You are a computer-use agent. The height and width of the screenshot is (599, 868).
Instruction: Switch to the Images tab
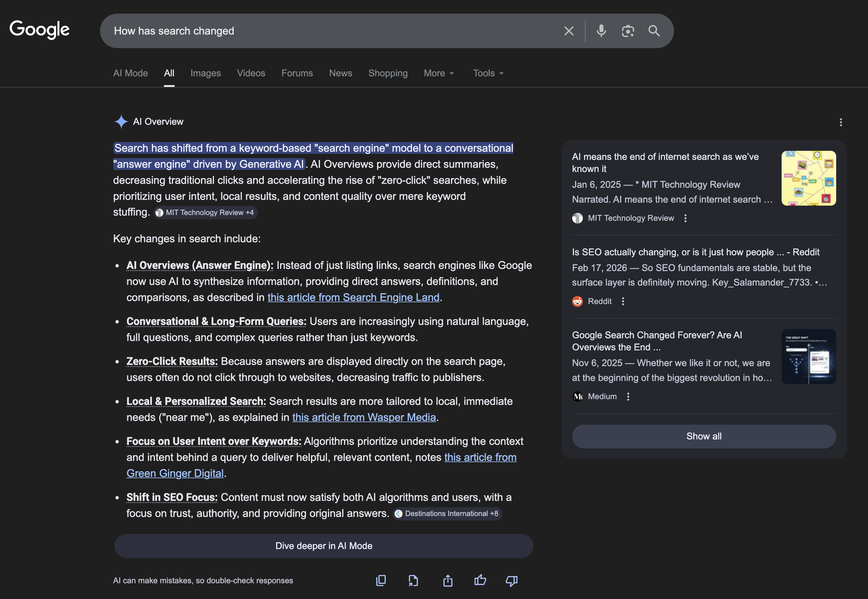pyautogui.click(x=205, y=73)
